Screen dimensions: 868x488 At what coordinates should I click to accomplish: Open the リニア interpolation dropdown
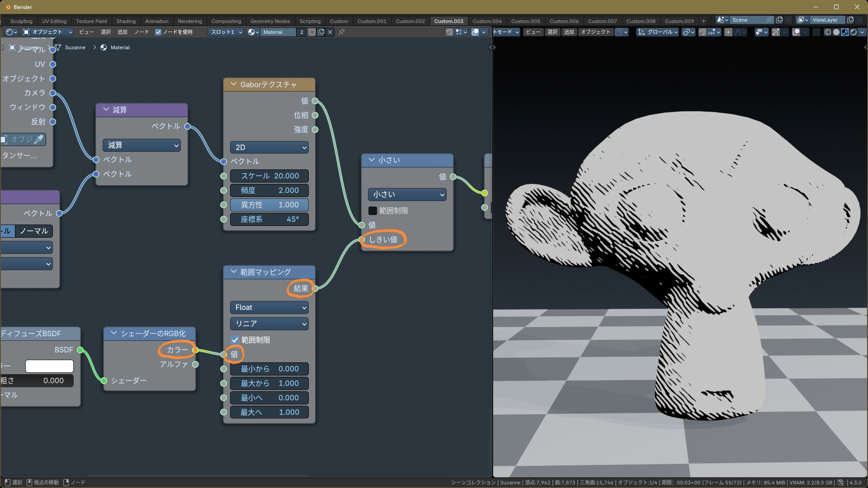tap(269, 324)
